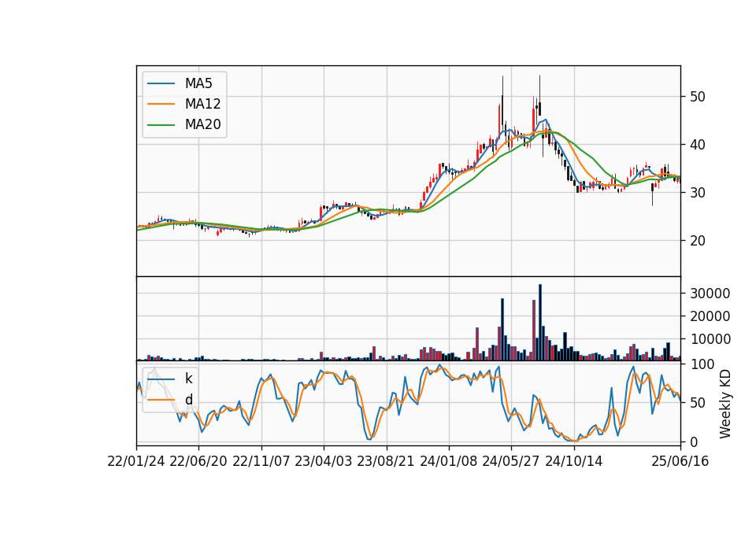The height and width of the screenshot is (543, 756).
Task: Click the MA20 legend label
Action: click(202, 125)
